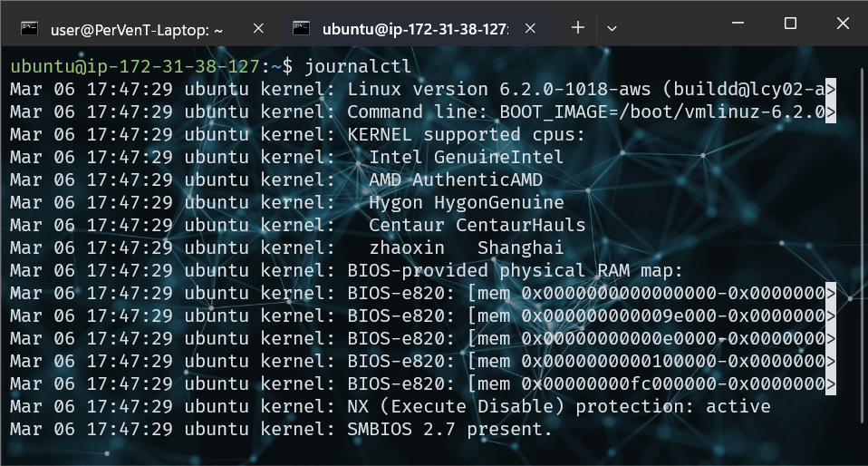Minimize the terminal window
Image resolution: width=868 pixels, height=466 pixels.
point(738,23)
